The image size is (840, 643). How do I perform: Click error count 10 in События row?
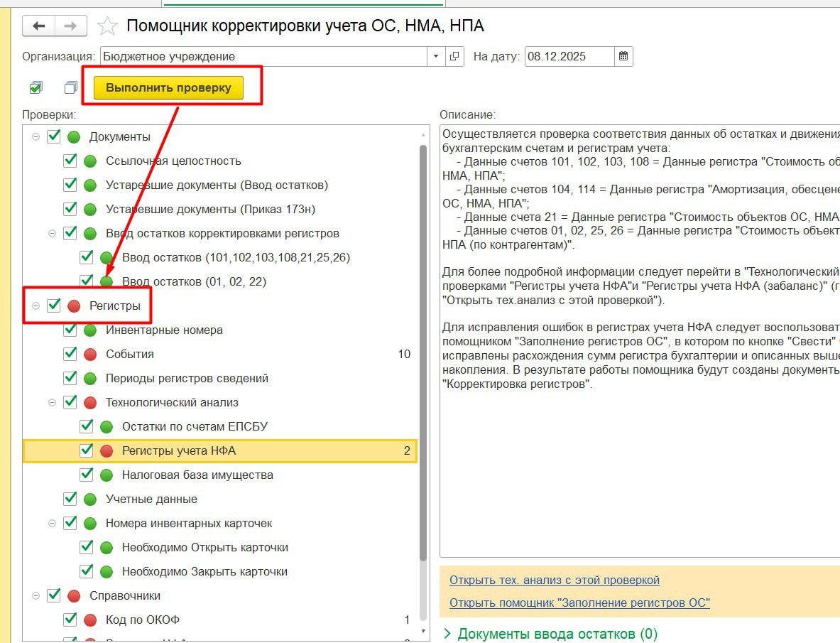(405, 355)
